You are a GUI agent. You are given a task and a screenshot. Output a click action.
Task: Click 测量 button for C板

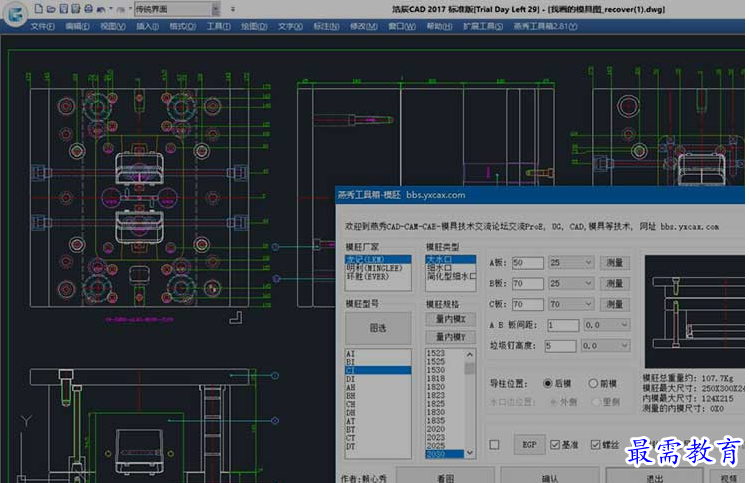[x=615, y=304]
